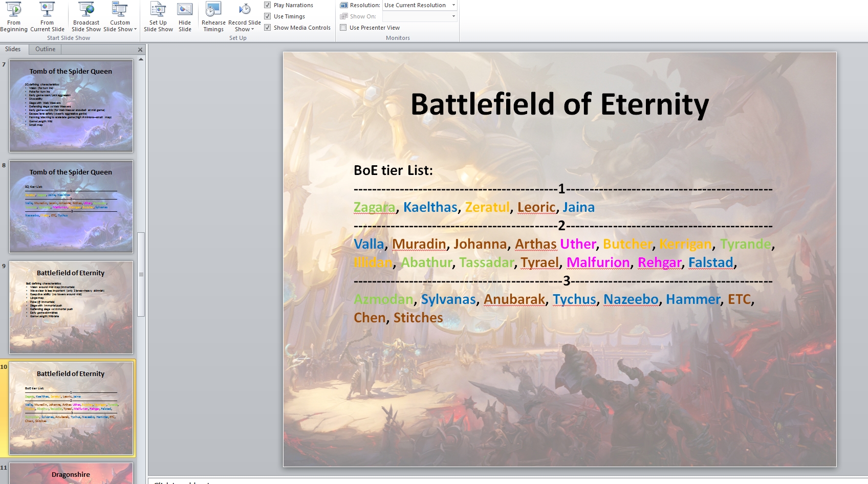Click the word "Tassadar" on the slide
868x484 pixels.
coord(487,262)
